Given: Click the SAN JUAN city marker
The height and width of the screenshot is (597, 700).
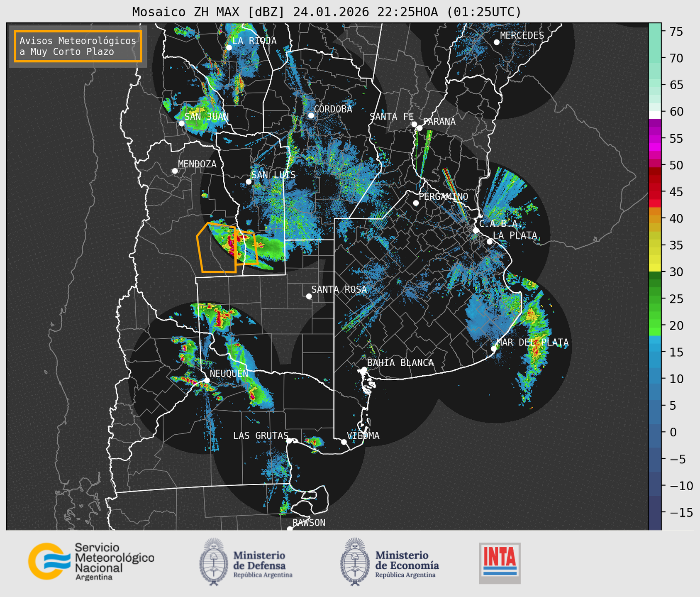Looking at the screenshot, I should pos(181,123).
